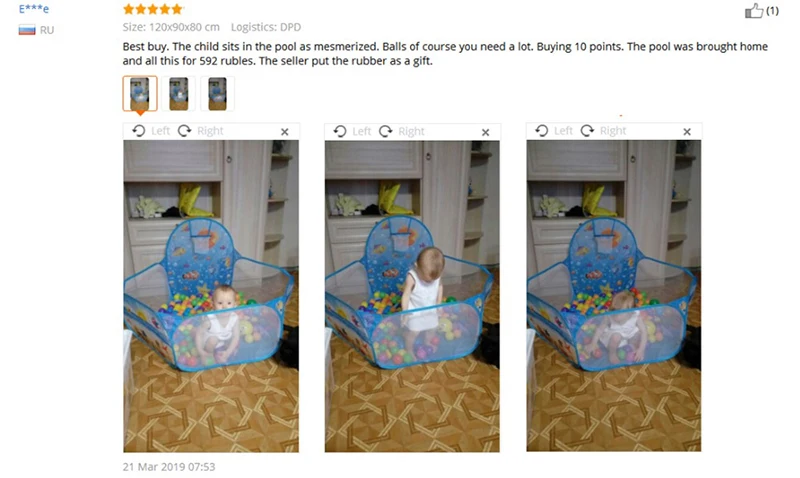Close the third enlarged photo
Image resolution: width=800 pixels, height=478 pixels.
(x=687, y=132)
